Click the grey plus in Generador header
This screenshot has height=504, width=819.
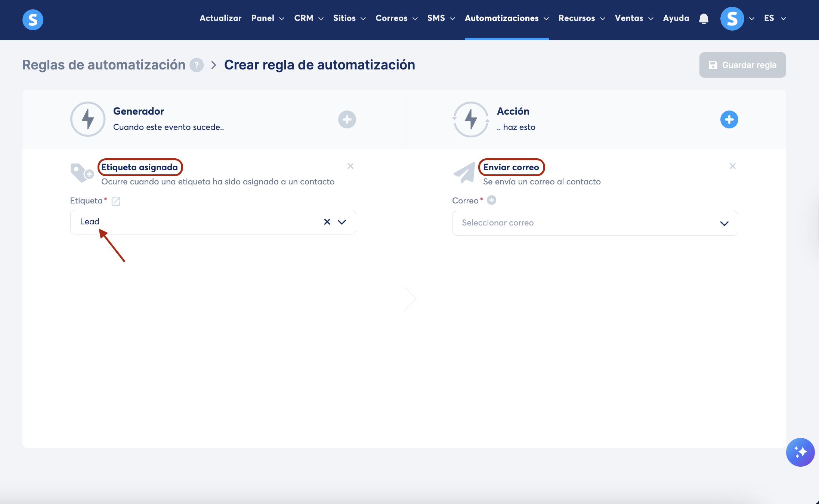tap(347, 119)
